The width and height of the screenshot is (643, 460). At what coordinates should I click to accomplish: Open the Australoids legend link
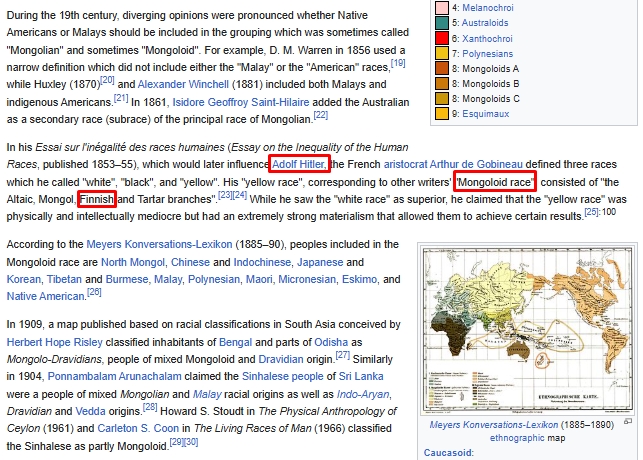pyautogui.click(x=485, y=23)
